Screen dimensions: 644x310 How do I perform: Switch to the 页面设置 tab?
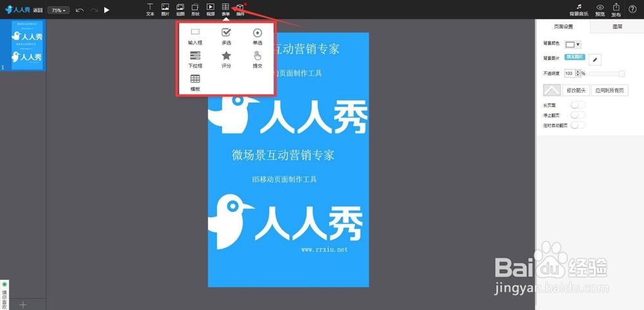coord(563,26)
